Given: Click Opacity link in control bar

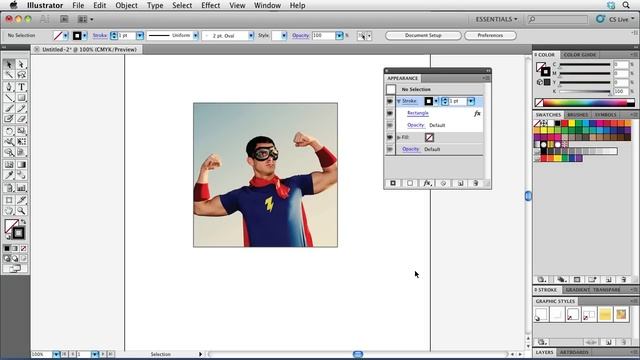Looking at the screenshot, I should (300, 36).
